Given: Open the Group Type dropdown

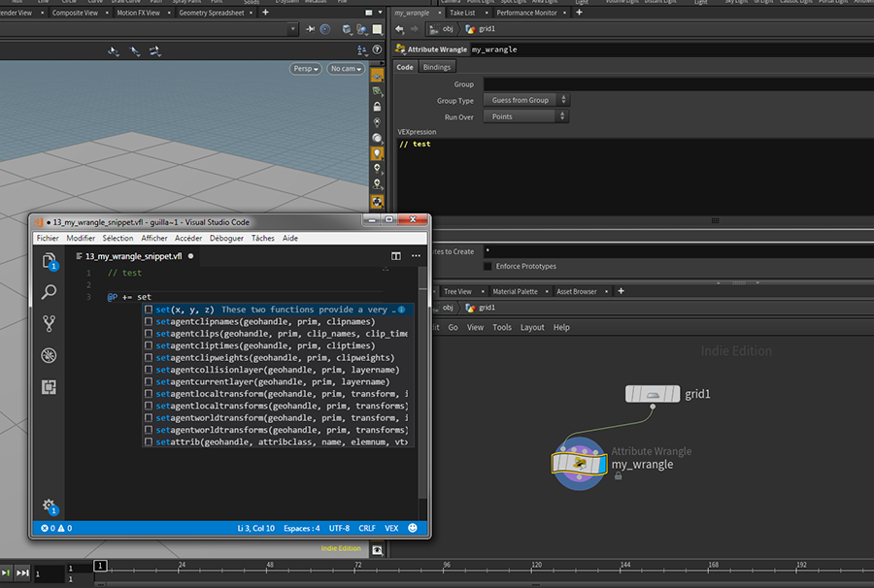Looking at the screenshot, I should [x=525, y=100].
